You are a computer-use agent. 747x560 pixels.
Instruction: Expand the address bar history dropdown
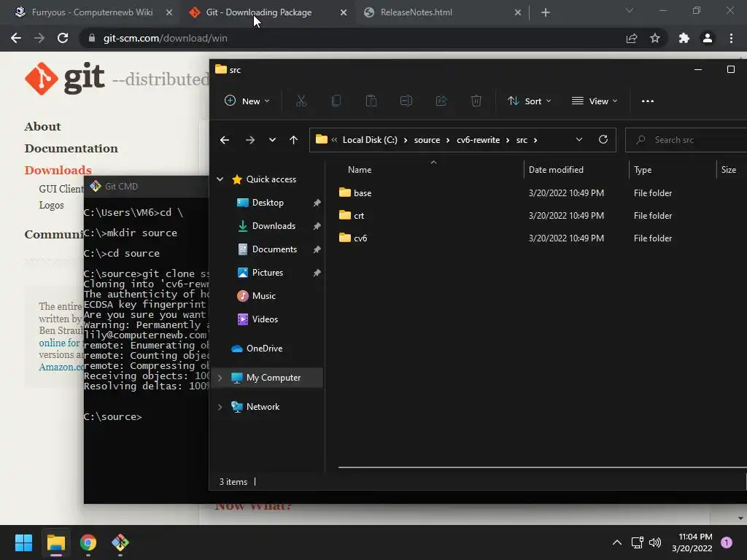[x=578, y=139]
